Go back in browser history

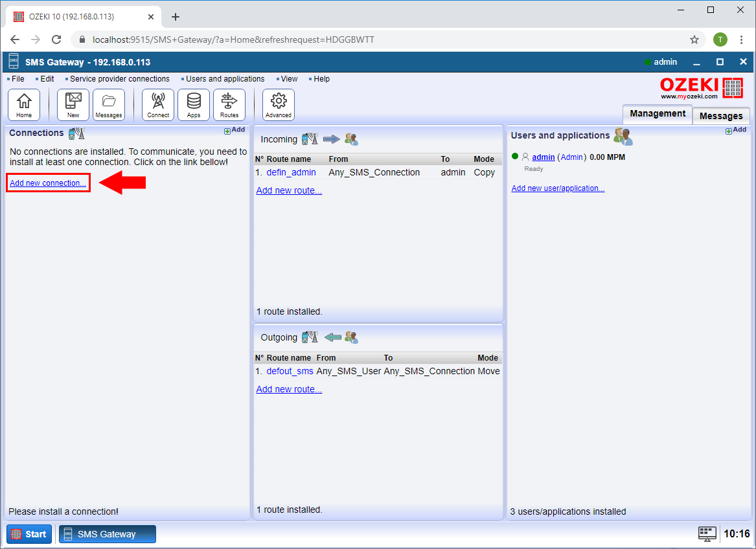click(15, 39)
